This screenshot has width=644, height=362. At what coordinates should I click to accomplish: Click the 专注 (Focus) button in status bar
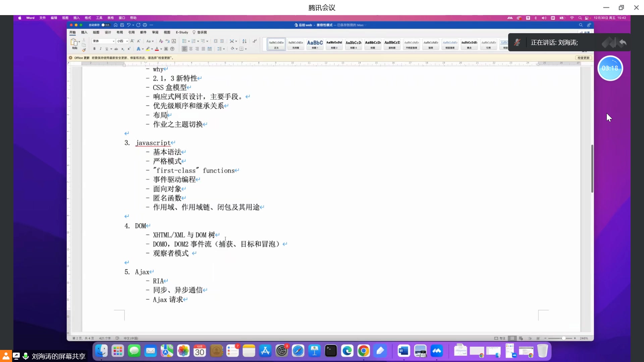pyautogui.click(x=500, y=338)
